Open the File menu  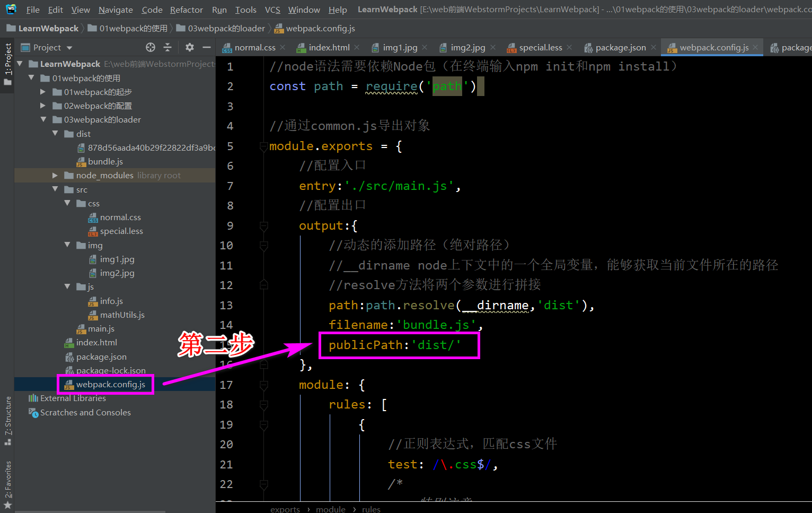33,10
